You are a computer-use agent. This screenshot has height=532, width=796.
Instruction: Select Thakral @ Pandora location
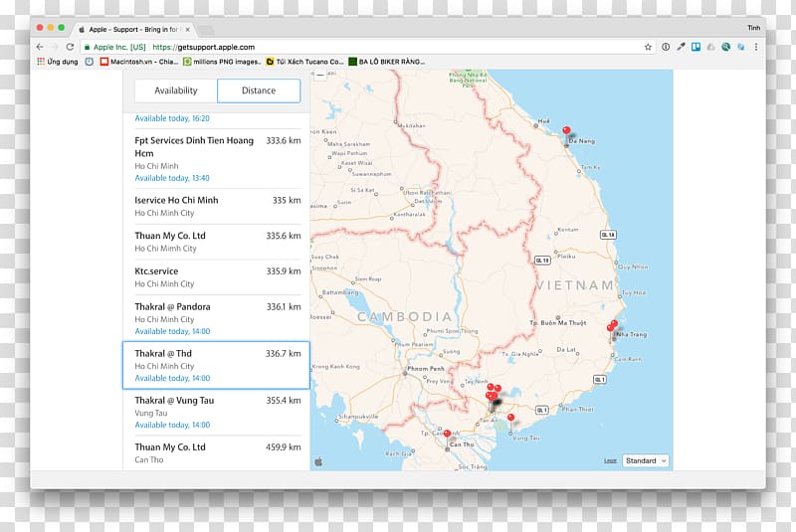pyautogui.click(x=217, y=318)
